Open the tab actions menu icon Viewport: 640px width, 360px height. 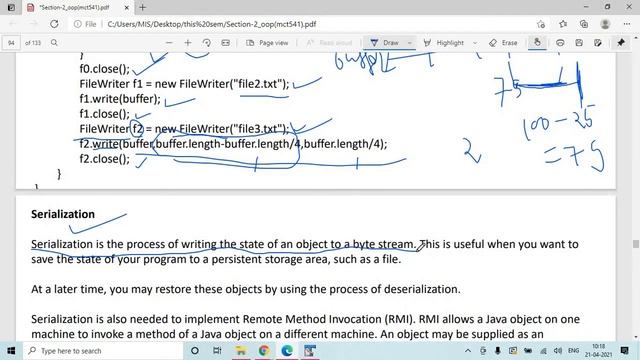(11, 7)
